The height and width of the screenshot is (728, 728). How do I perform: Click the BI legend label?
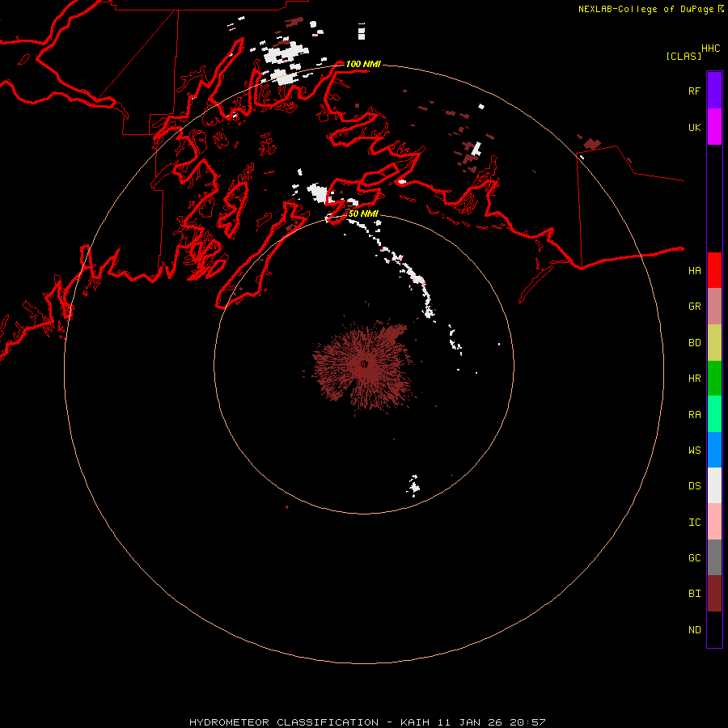(x=694, y=594)
